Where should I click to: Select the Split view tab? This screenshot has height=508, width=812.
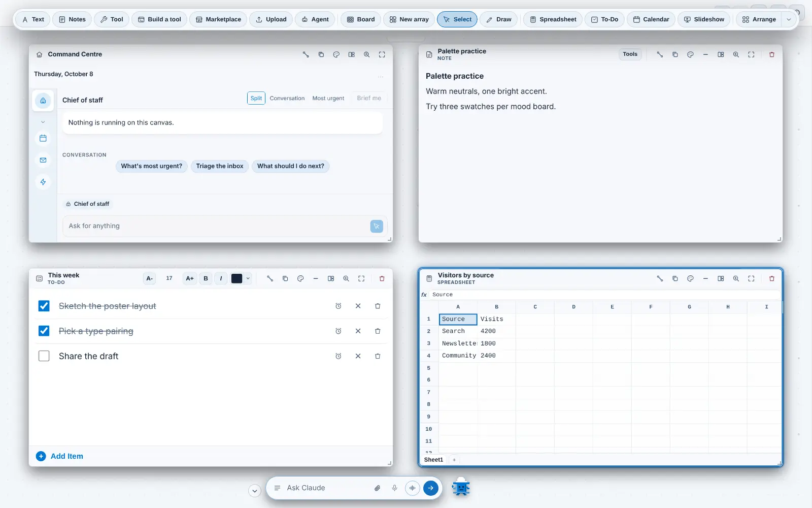click(x=256, y=98)
